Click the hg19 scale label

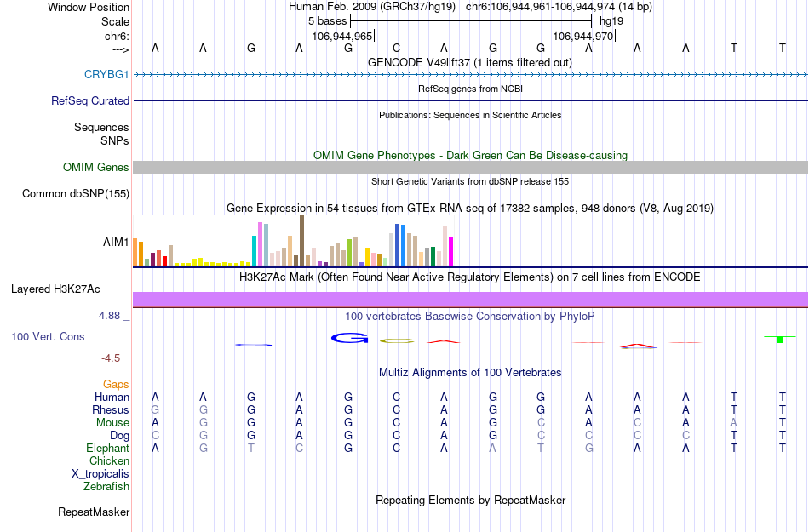[611, 21]
